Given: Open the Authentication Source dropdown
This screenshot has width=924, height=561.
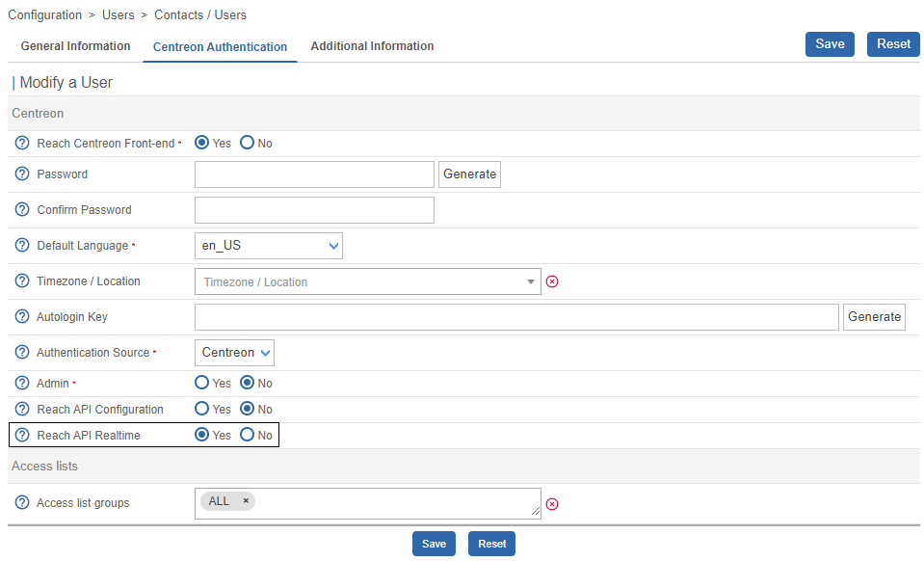Looking at the screenshot, I should pyautogui.click(x=234, y=353).
